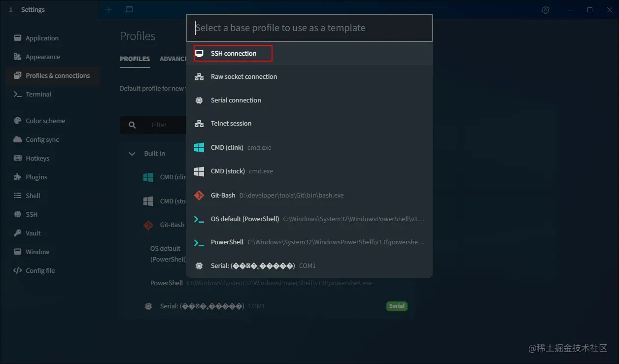Image resolution: width=619 pixels, height=364 pixels.
Task: Choose Git-Bash bash.exe template
Action: (x=309, y=195)
